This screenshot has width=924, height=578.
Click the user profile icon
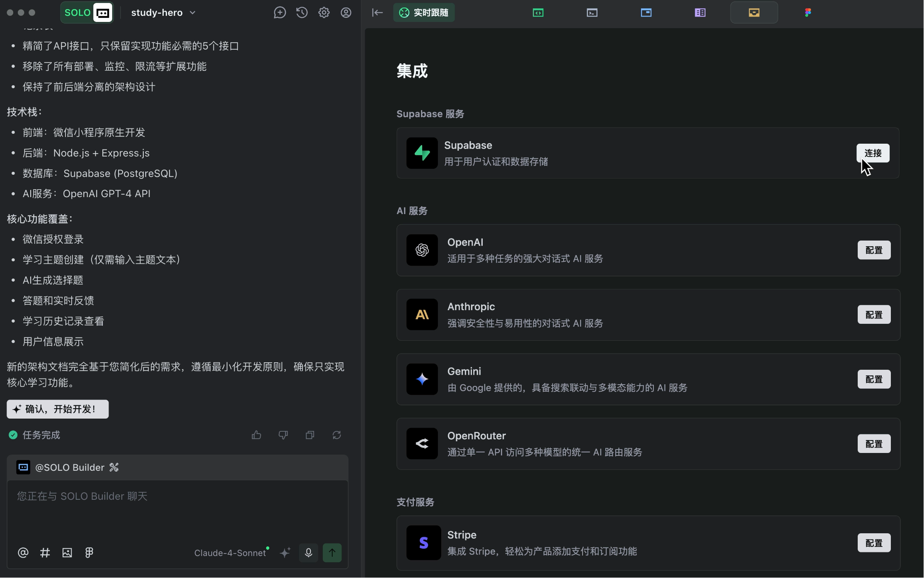click(x=346, y=12)
